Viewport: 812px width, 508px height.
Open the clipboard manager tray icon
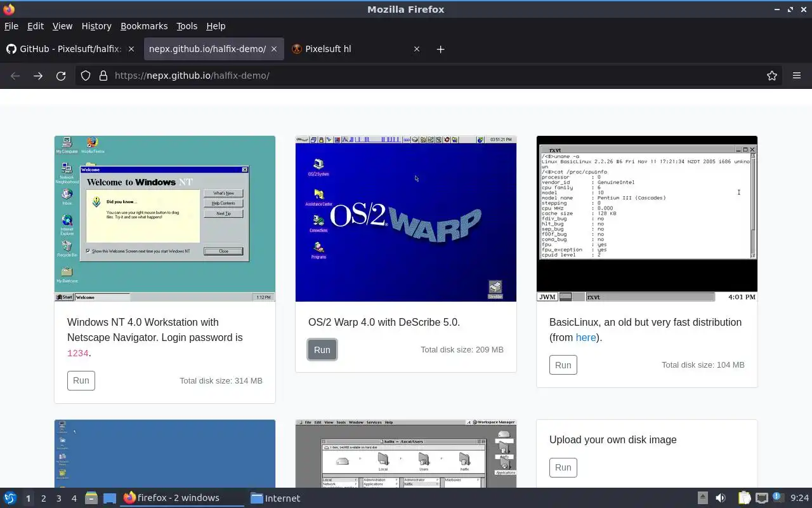coord(744,498)
